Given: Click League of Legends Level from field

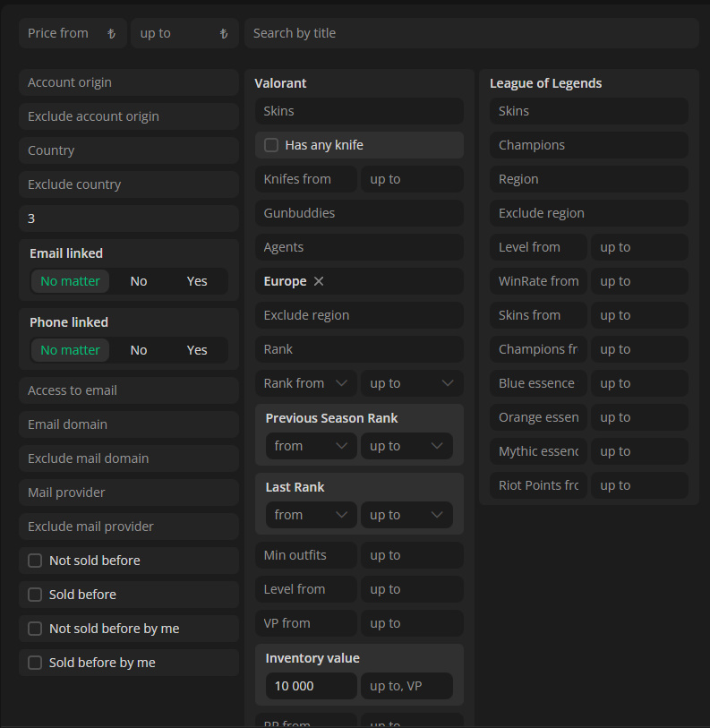Looking at the screenshot, I should [538, 247].
